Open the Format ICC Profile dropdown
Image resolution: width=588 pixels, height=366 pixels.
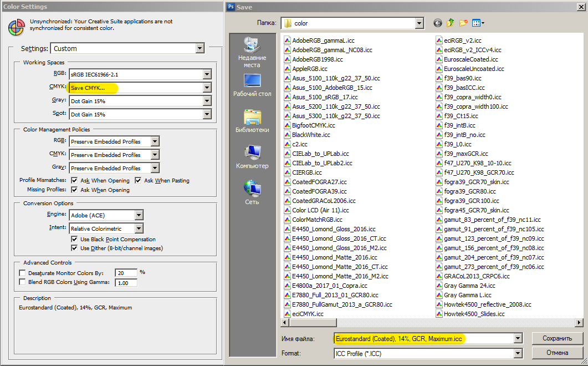tap(518, 353)
